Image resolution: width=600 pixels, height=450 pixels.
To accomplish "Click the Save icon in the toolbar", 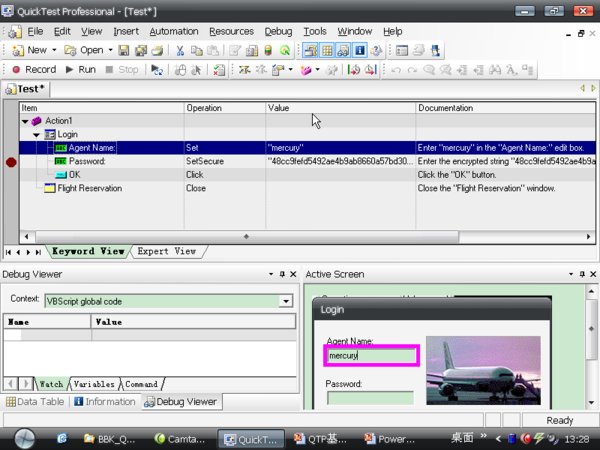I will 125,50.
